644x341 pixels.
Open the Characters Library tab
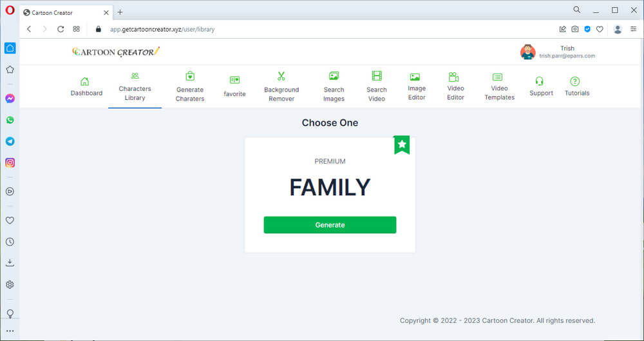tap(135, 87)
